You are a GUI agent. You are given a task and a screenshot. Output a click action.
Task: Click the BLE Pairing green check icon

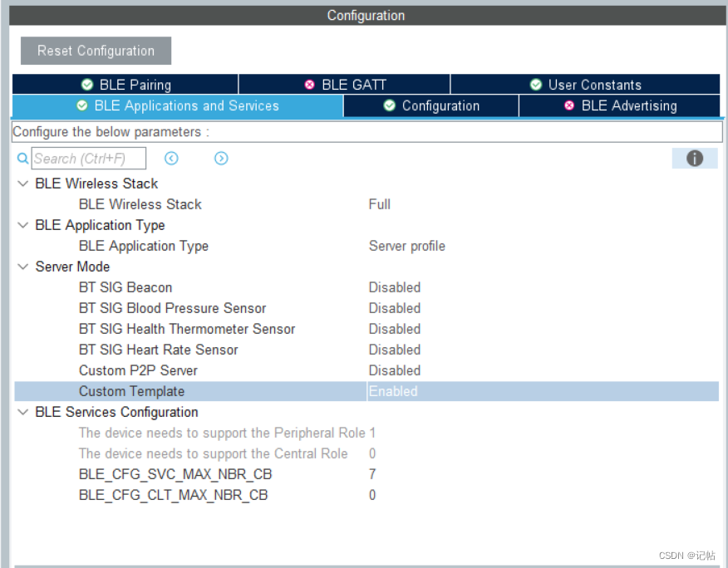pyautogui.click(x=87, y=85)
